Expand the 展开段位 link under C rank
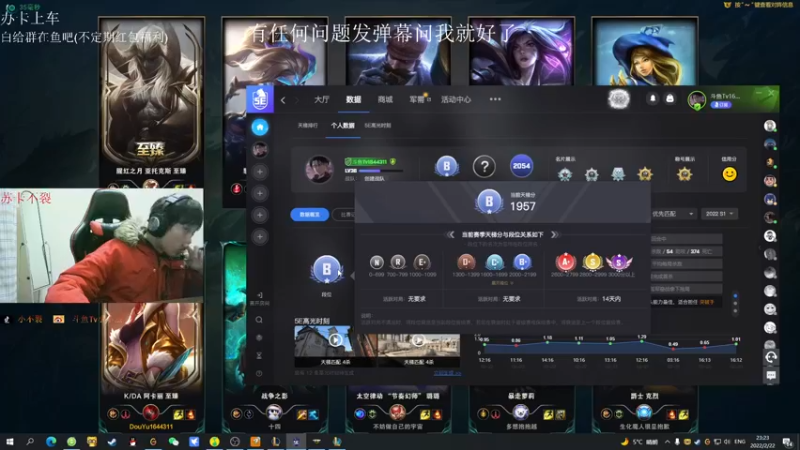Viewport: 800px width, 450px height. (502, 283)
